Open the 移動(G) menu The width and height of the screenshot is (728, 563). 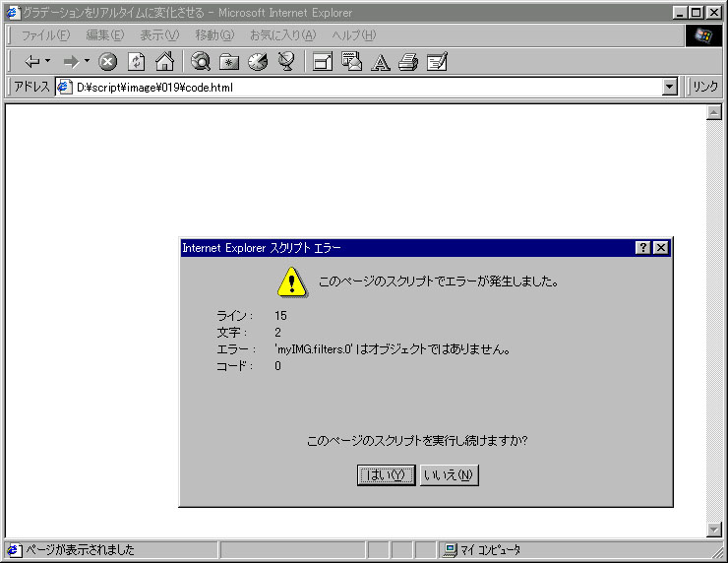(214, 35)
